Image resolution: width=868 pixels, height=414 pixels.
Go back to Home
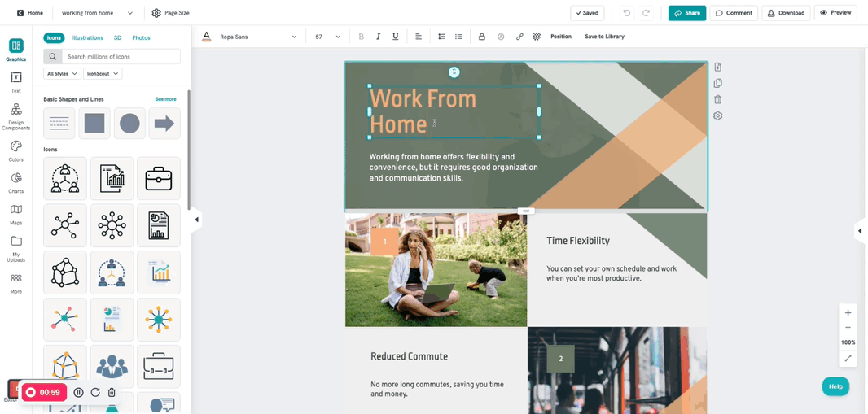(30, 13)
